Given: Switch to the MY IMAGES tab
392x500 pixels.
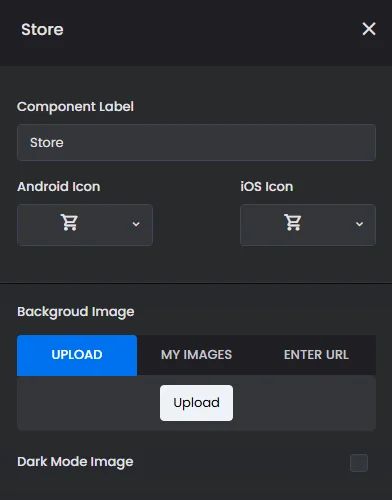Looking at the screenshot, I should (x=196, y=355).
